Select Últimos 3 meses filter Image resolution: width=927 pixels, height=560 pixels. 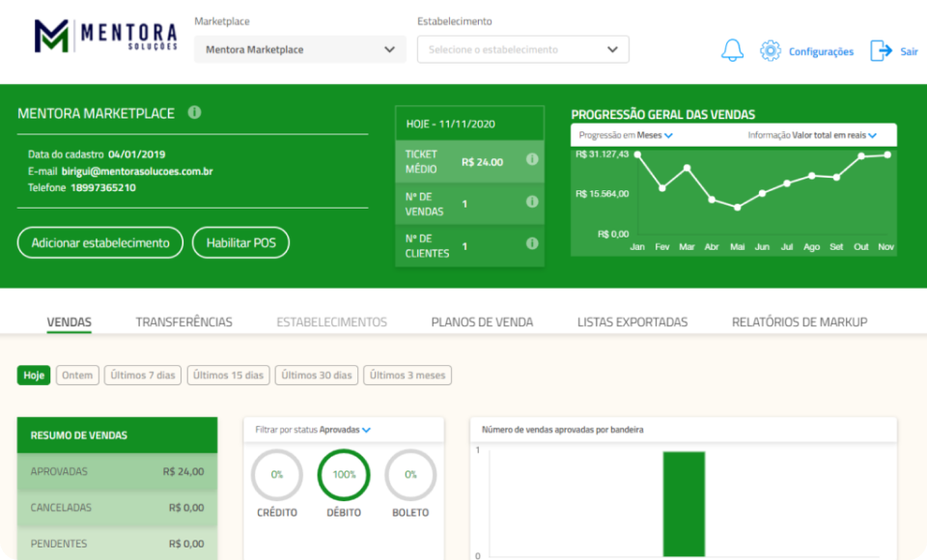point(407,376)
